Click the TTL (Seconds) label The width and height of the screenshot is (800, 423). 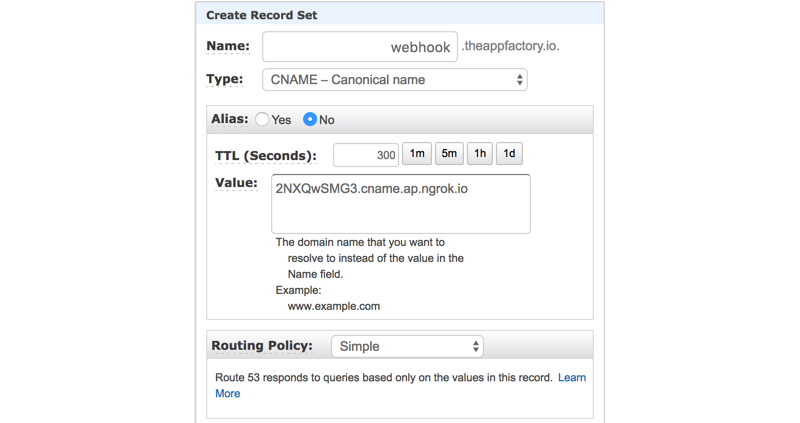266,156
